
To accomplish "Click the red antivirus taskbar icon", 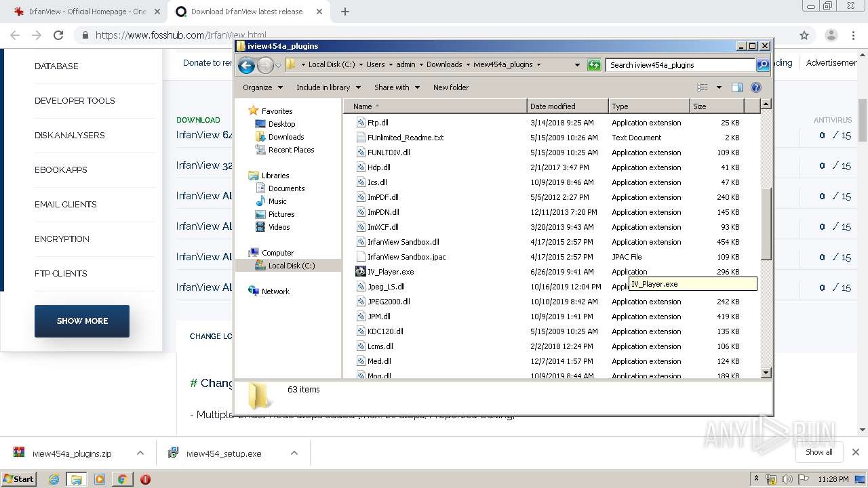I will pyautogui.click(x=145, y=479).
